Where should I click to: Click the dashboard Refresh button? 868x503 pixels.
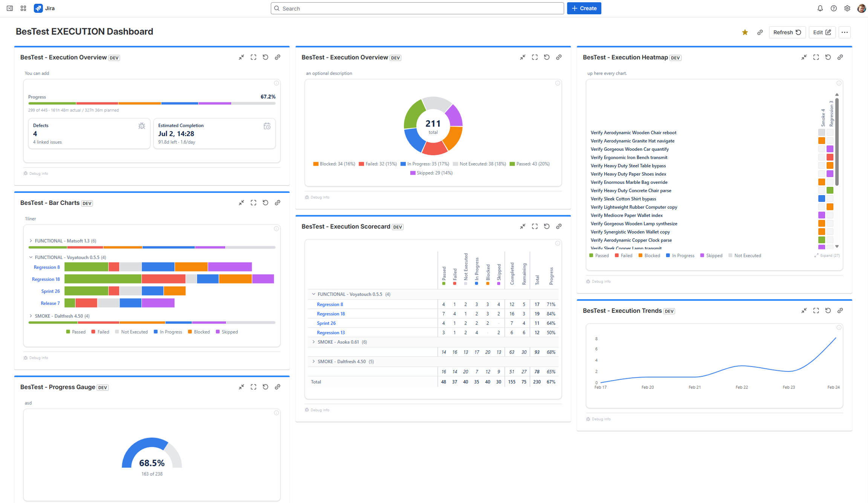click(787, 32)
